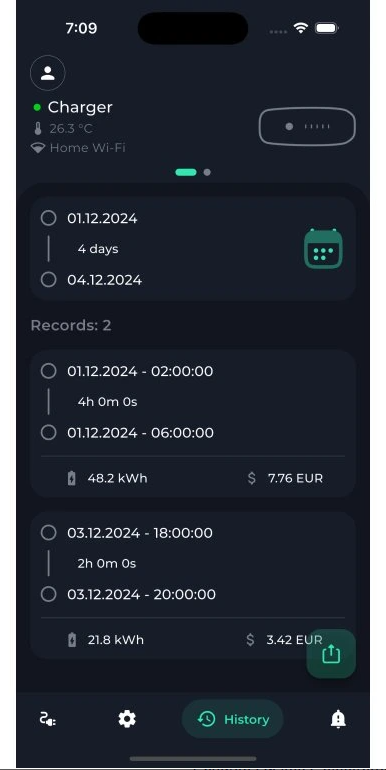Open the charging plug tab icon

(48, 719)
